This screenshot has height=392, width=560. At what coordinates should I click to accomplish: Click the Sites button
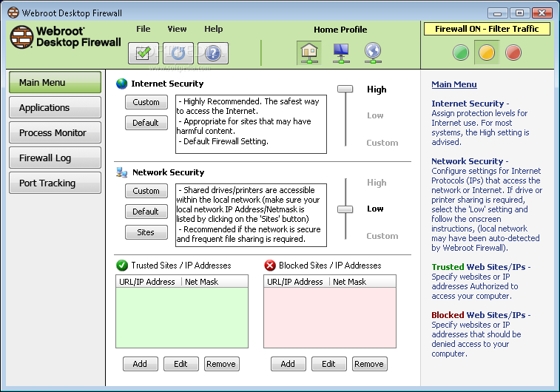tap(146, 232)
